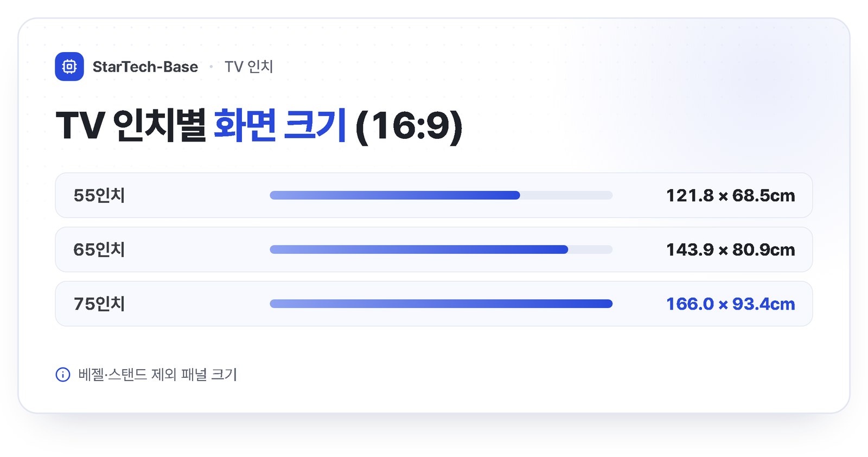
Task: Select the highlighted 166.0 × 93.4cm value
Action: tap(731, 304)
